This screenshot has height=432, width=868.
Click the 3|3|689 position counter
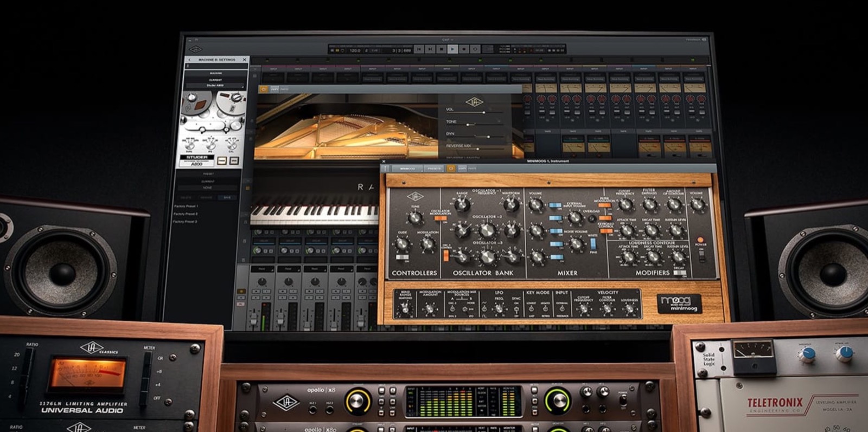[x=401, y=50]
